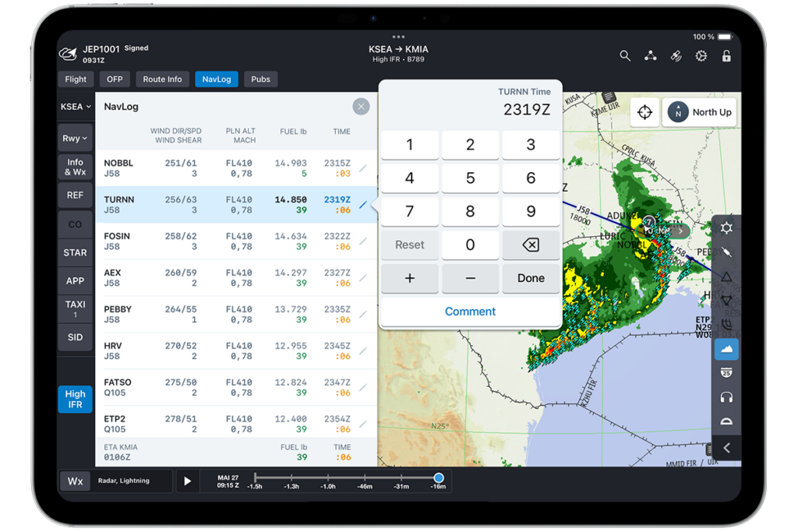Open the app settings gear icon
Image resolution: width=798 pixels, height=532 pixels.
[701, 56]
